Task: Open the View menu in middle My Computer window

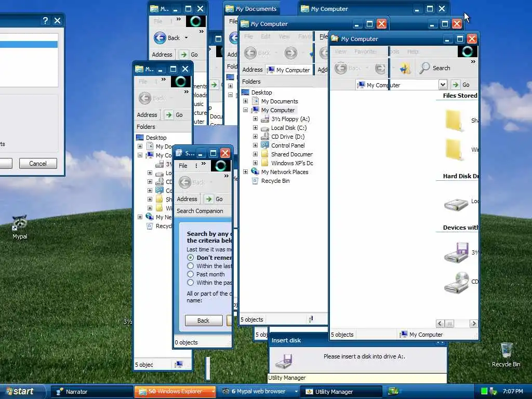Action: click(x=284, y=36)
